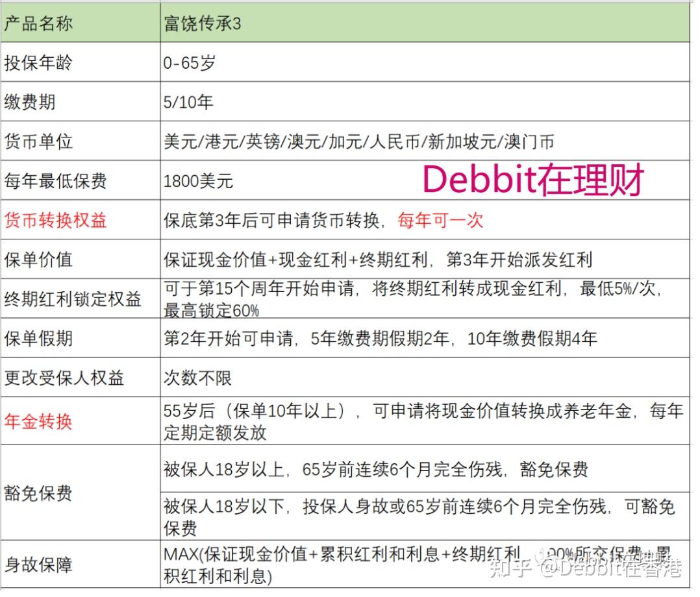The height and width of the screenshot is (597, 700).
Task: Click the 货币单位 row label
Action: 36,141
